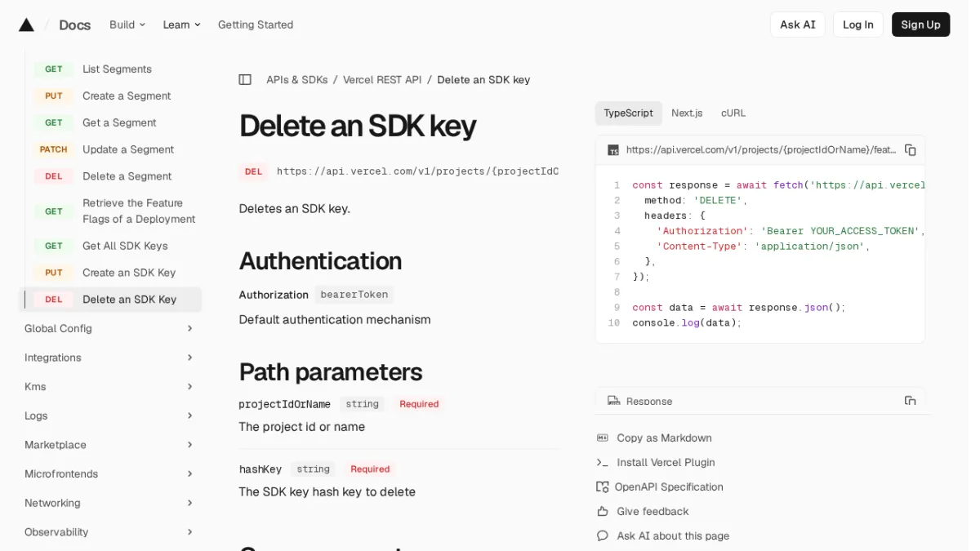Click the Response panel icon
The width and height of the screenshot is (980, 551).
[613, 401]
